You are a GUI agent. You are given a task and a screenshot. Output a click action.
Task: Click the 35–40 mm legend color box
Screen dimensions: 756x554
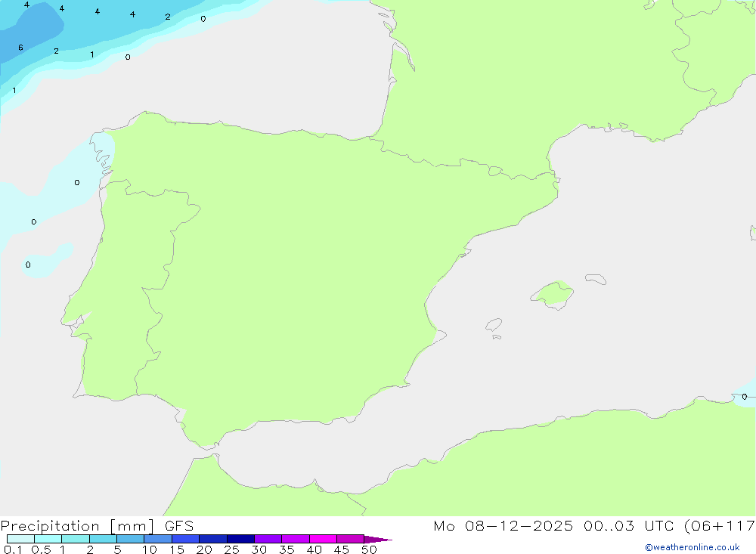point(295,539)
